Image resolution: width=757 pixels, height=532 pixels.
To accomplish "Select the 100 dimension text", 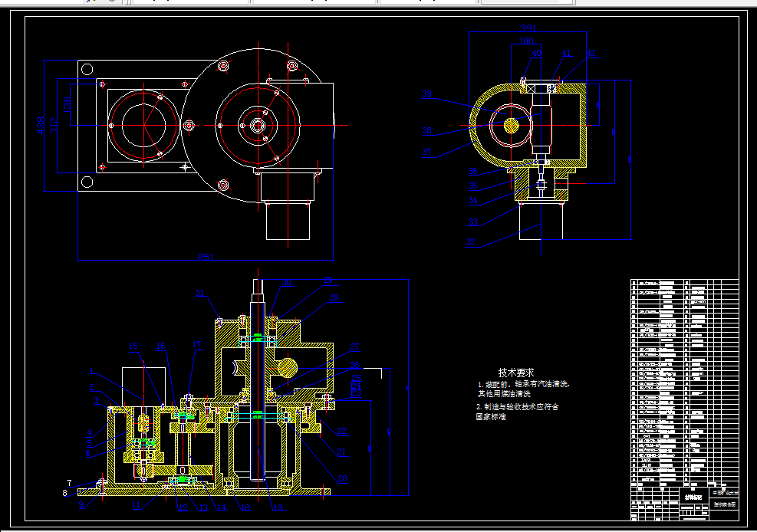I will point(525,41).
